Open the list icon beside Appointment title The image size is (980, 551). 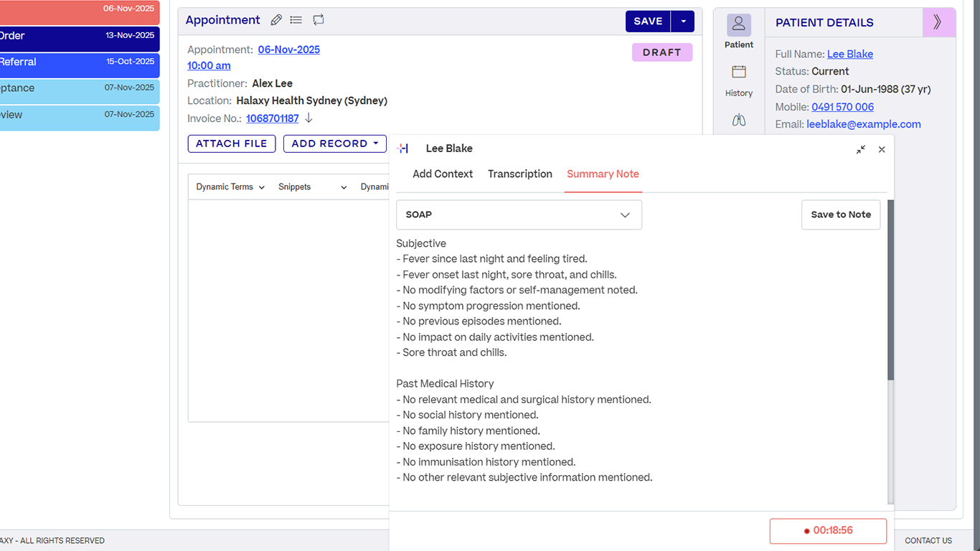[296, 20]
